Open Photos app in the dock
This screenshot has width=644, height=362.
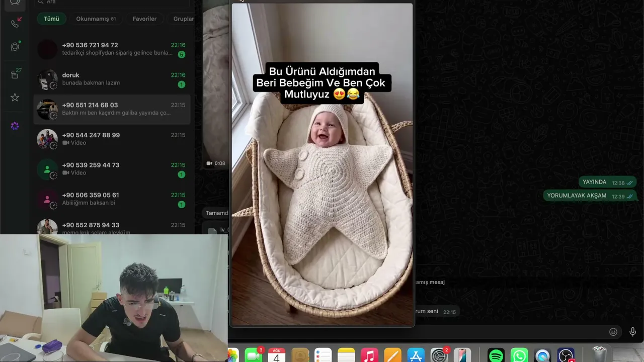tap(232, 355)
